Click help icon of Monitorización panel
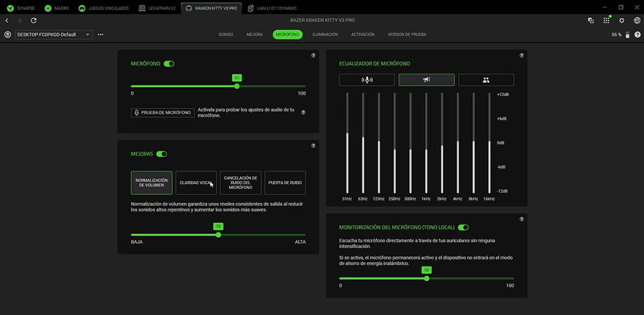644x315 pixels. 521,219
